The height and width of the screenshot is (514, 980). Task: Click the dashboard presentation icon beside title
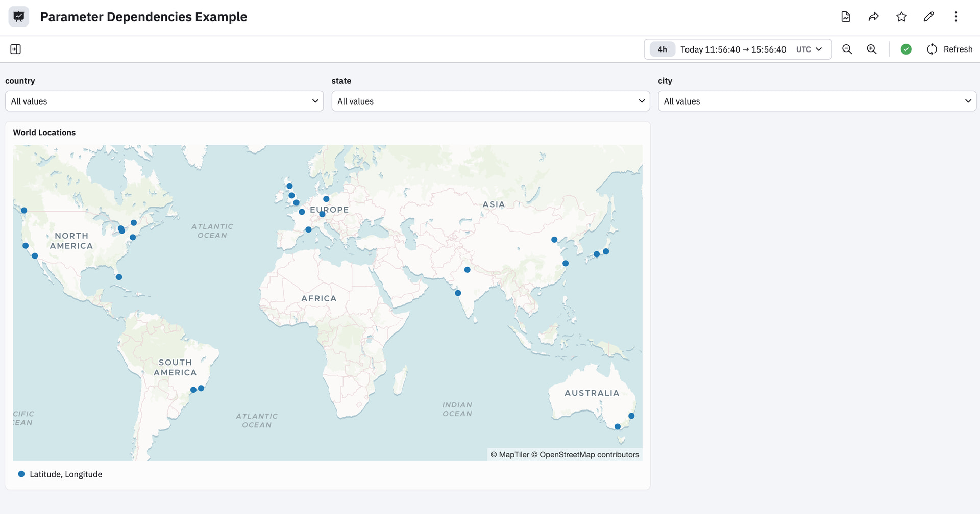tap(19, 17)
